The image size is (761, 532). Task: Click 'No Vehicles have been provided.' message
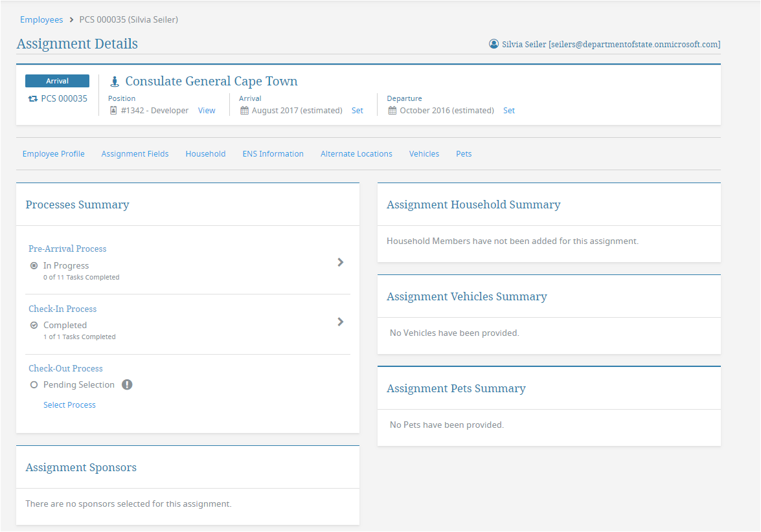(454, 333)
